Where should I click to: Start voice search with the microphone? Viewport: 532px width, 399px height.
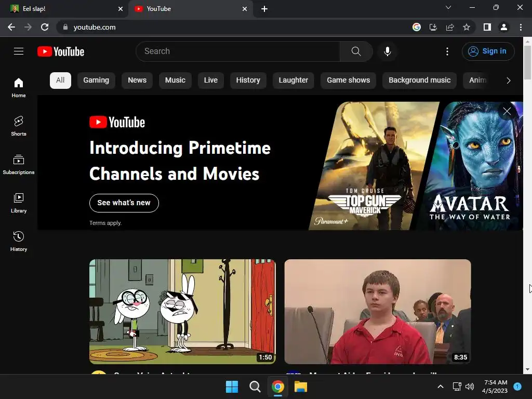click(x=387, y=51)
